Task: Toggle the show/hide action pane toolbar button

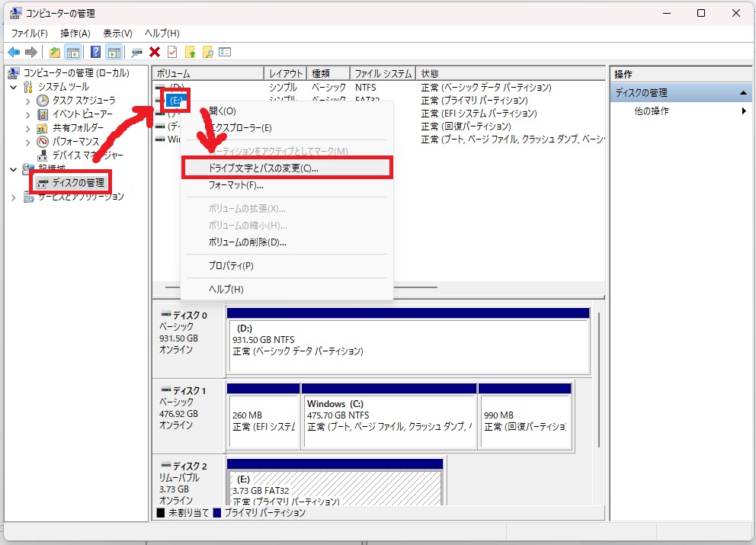Action: [114, 52]
